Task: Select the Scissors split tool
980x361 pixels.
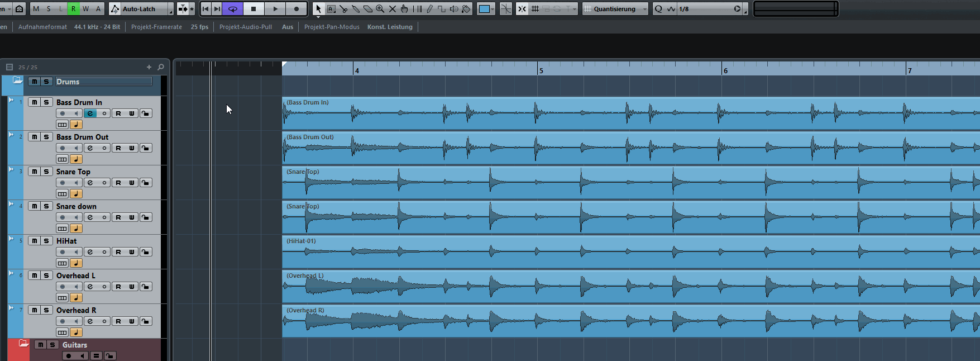Action: pyautogui.click(x=343, y=9)
